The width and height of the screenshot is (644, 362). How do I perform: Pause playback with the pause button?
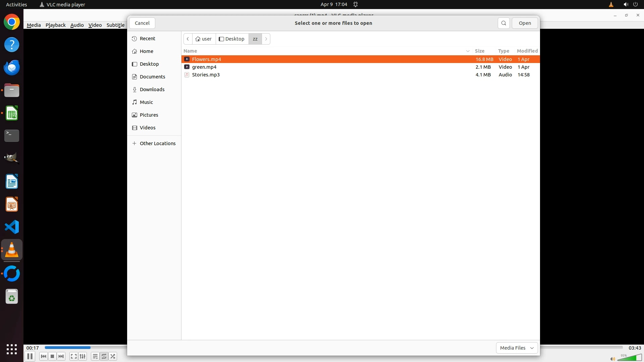[x=30, y=356]
